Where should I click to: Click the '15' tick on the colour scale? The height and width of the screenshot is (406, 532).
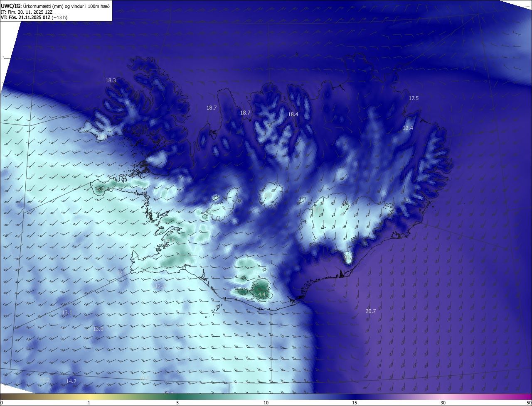pos(355,403)
